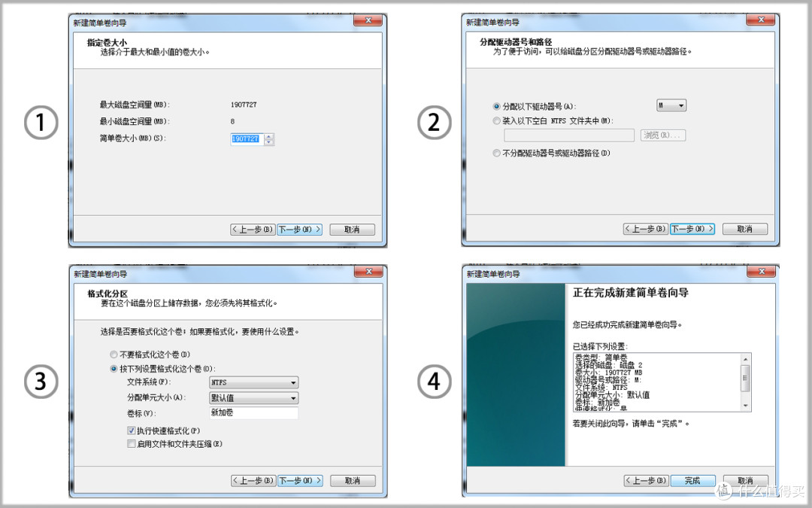The image size is (812, 508).
Task: Select 装入以下空白 NTFS 文件夹中 radio option
Action: 497,120
